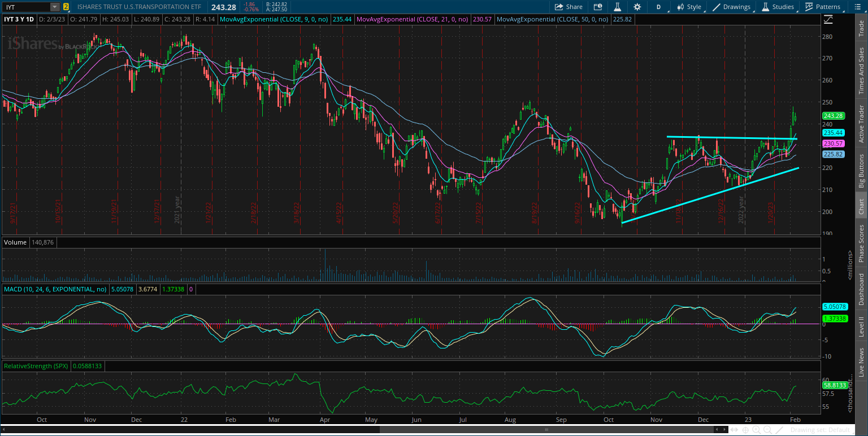The image size is (868, 436).
Task: Click the IYT 3 Y 1D chart label
Action: click(x=19, y=19)
